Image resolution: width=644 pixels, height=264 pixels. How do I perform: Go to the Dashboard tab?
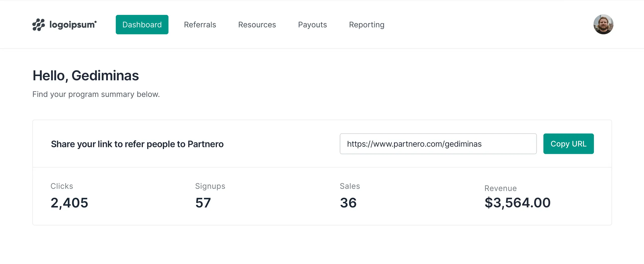click(142, 25)
